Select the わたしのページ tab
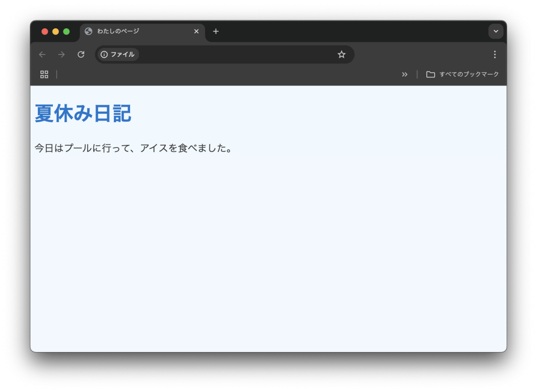The image size is (537, 392). [143, 31]
